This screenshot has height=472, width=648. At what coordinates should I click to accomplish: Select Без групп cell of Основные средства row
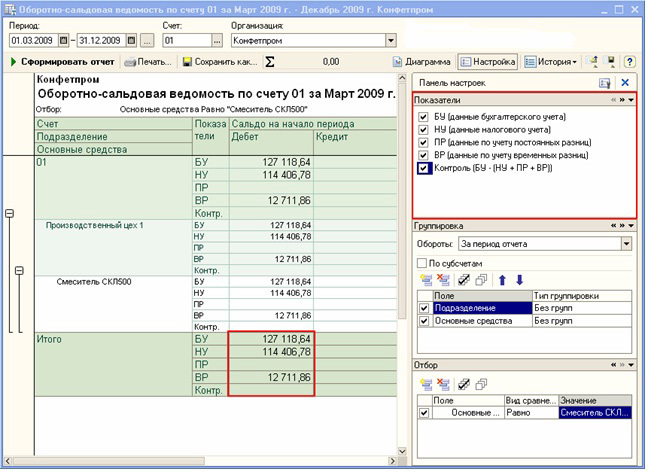582,321
